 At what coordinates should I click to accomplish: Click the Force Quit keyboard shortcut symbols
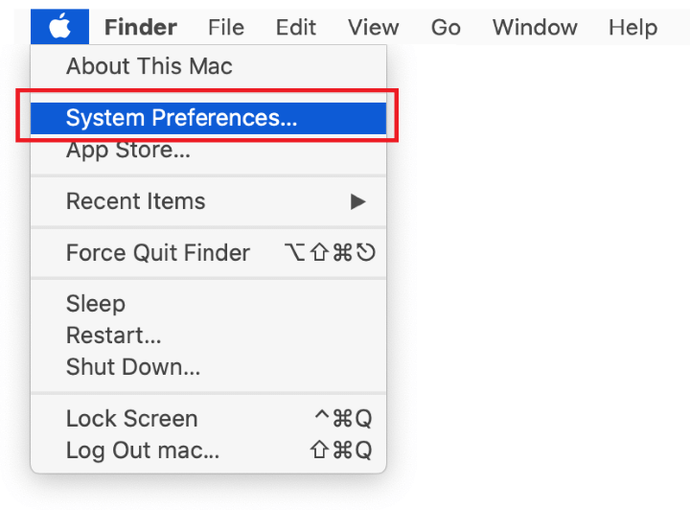coord(329,253)
